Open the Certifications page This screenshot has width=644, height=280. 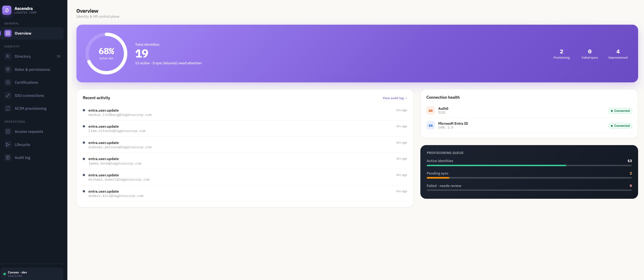32,82
